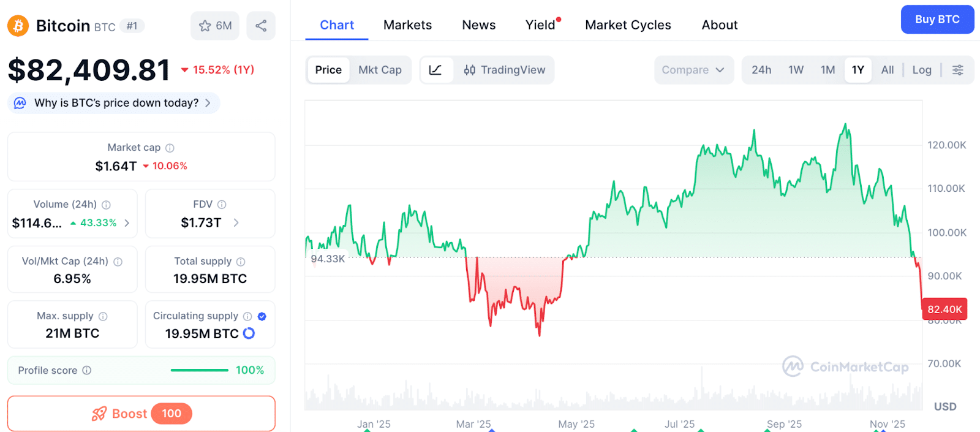The width and height of the screenshot is (980, 432).
Task: Switch to line chart view icon
Action: (x=435, y=70)
